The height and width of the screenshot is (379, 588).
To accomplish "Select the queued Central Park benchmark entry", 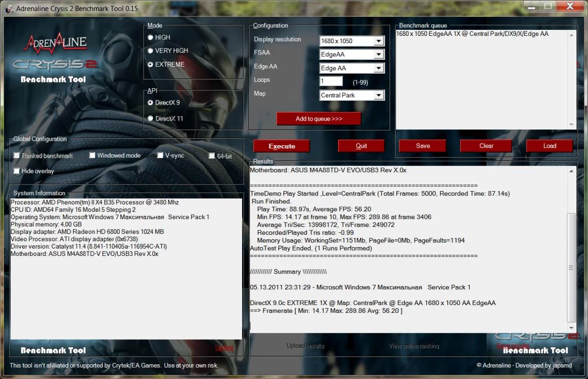I will [472, 34].
